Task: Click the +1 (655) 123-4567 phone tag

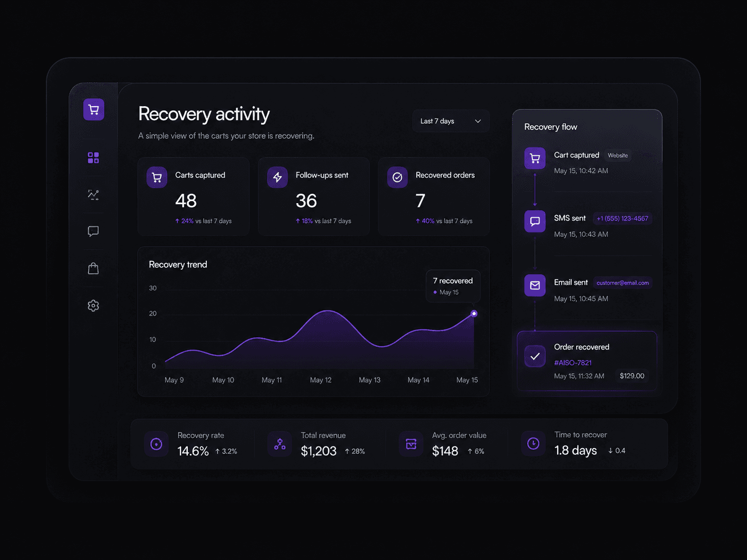Action: pyautogui.click(x=622, y=219)
